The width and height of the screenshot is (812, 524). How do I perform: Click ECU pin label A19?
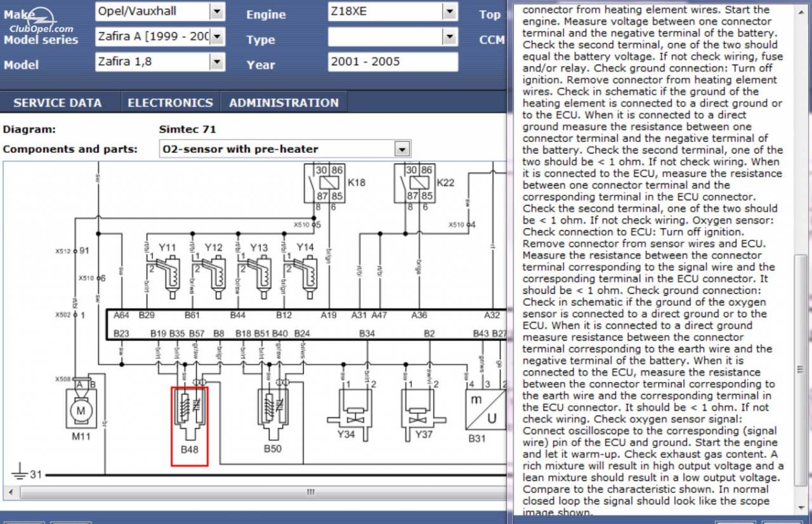click(x=329, y=315)
